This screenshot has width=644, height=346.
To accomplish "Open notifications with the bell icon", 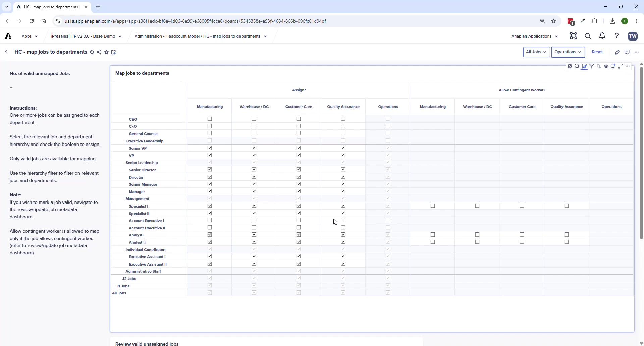I will coord(602,36).
